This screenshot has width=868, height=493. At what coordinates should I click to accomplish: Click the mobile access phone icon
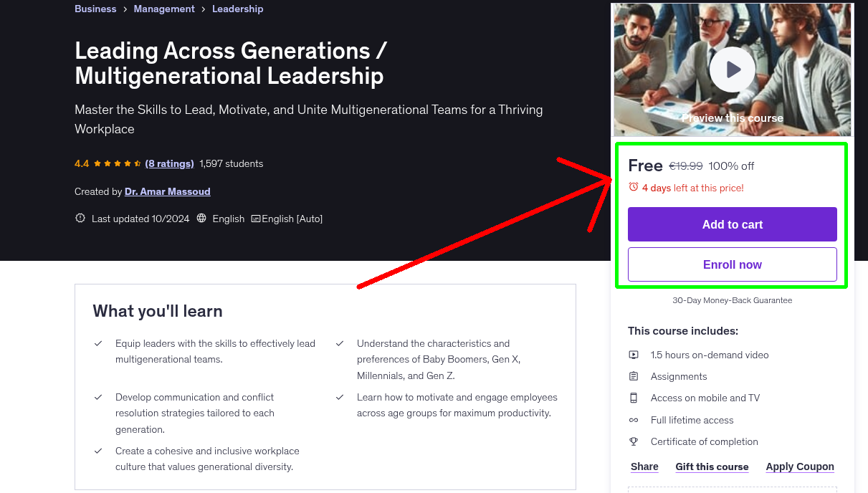[634, 398]
